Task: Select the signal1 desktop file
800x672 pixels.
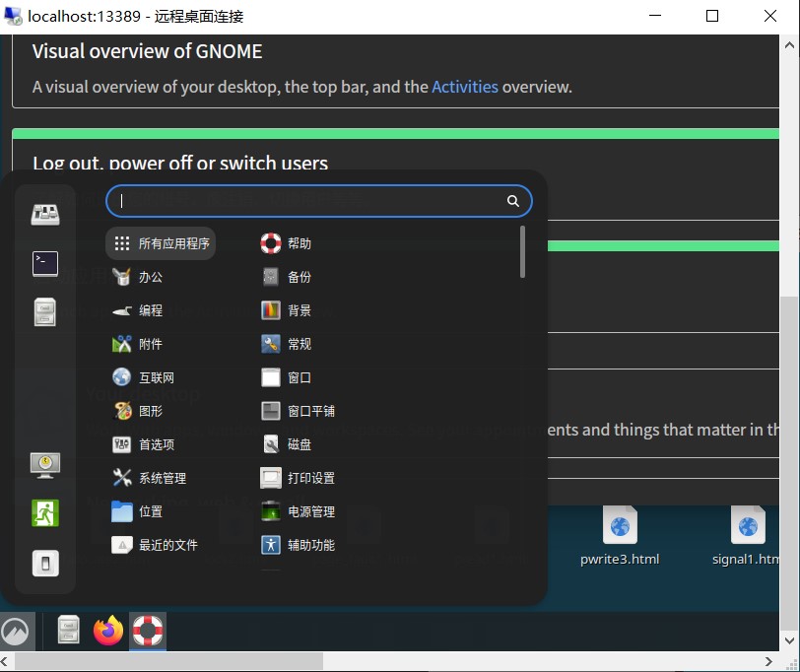Action: coord(746,536)
